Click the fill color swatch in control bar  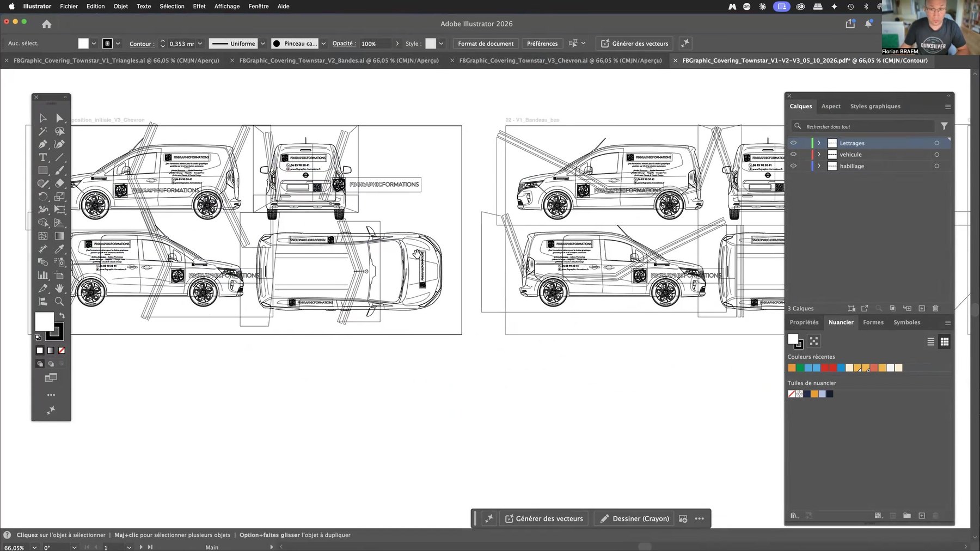[83, 44]
